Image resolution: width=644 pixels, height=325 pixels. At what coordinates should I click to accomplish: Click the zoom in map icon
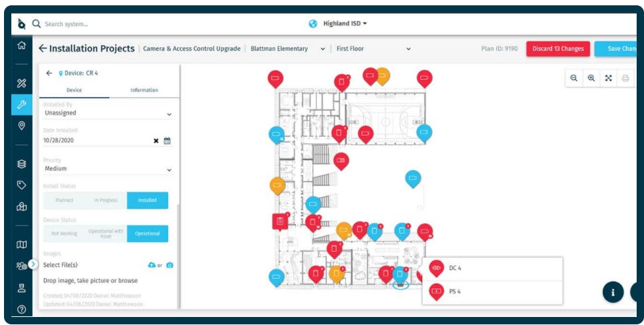click(591, 78)
